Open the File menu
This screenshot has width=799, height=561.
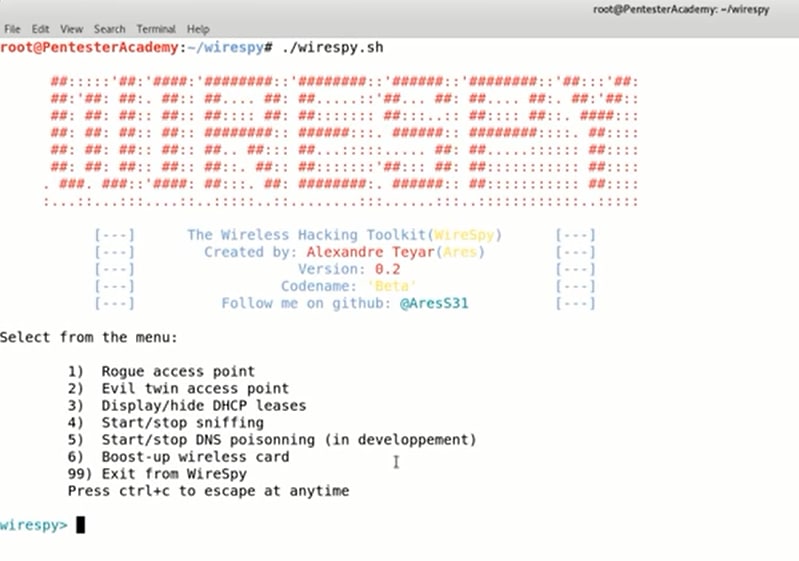click(12, 29)
